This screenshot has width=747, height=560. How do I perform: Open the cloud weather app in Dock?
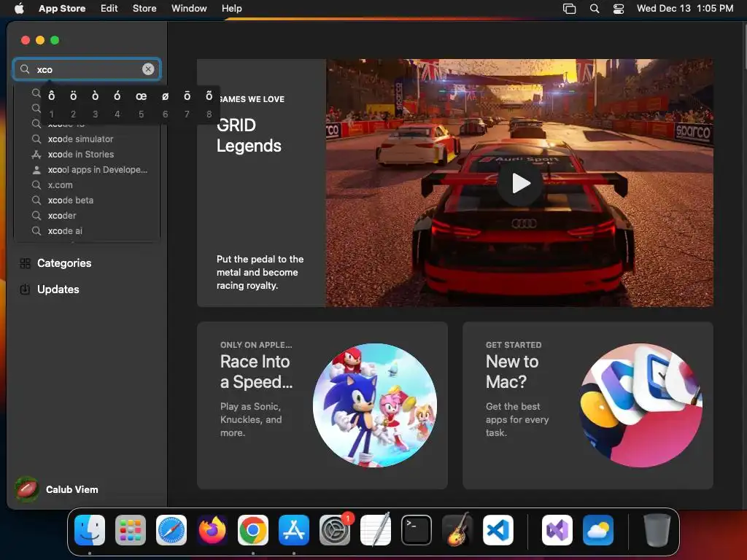tap(598, 529)
